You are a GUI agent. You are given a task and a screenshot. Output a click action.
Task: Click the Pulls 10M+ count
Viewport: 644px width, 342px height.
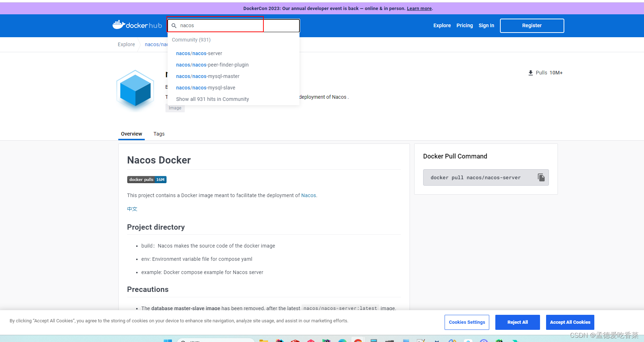pyautogui.click(x=556, y=73)
